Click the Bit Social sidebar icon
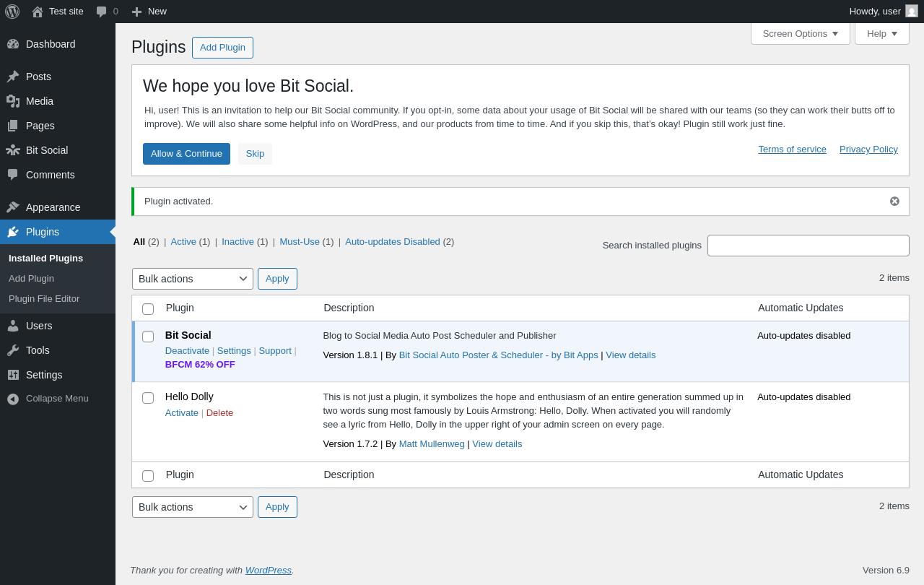This screenshot has width=924, height=585. [x=13, y=150]
